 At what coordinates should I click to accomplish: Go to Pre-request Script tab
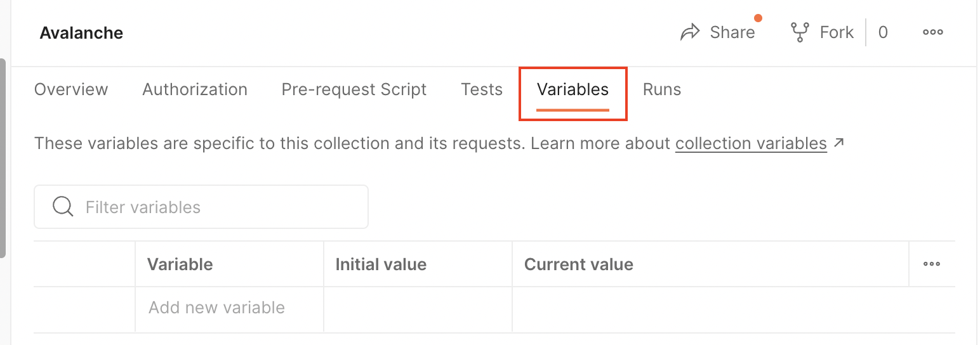pos(354,89)
